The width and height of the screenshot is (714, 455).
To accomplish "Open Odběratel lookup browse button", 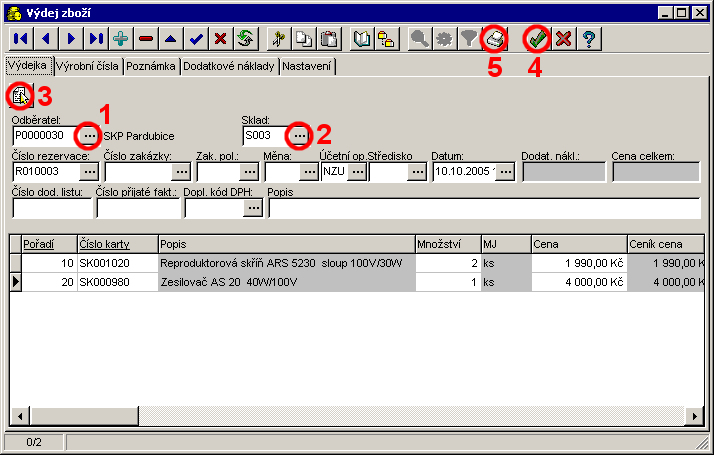I will (89, 135).
